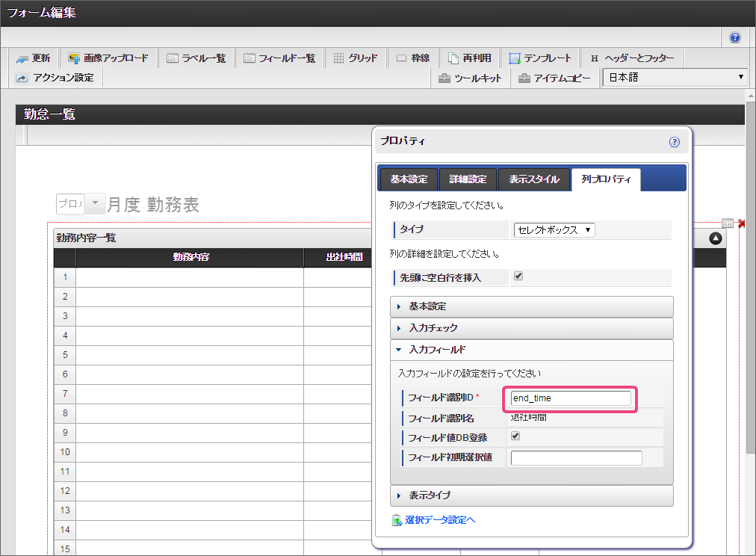
Task: Switch to the 表示スタイル tab
Action: (533, 179)
